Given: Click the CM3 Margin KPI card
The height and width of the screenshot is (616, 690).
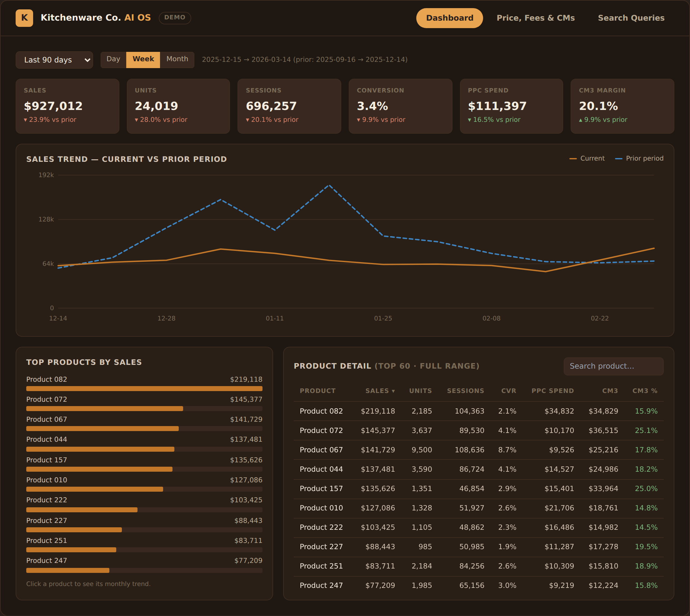Looking at the screenshot, I should click(x=622, y=106).
